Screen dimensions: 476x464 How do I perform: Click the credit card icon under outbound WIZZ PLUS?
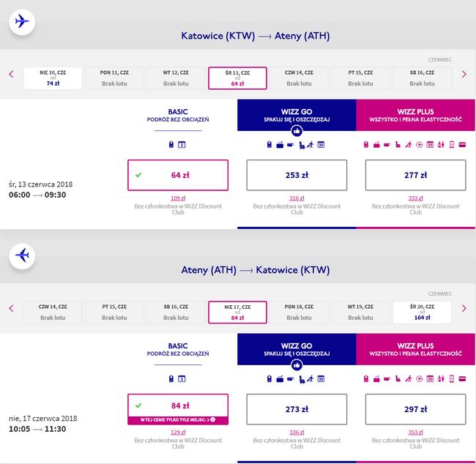tap(462, 145)
